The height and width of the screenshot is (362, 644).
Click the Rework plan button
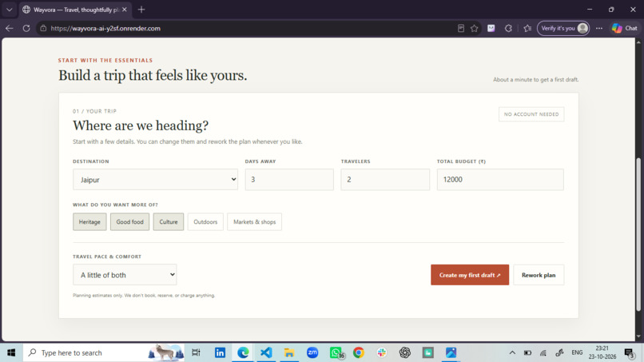[539, 275]
